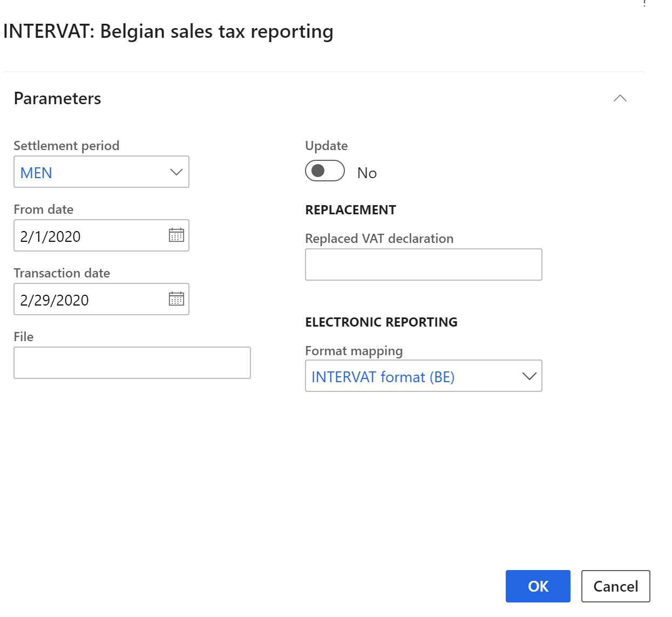Open the From date calendar picker
The width and height of the screenshot is (672, 617).
pyautogui.click(x=177, y=235)
